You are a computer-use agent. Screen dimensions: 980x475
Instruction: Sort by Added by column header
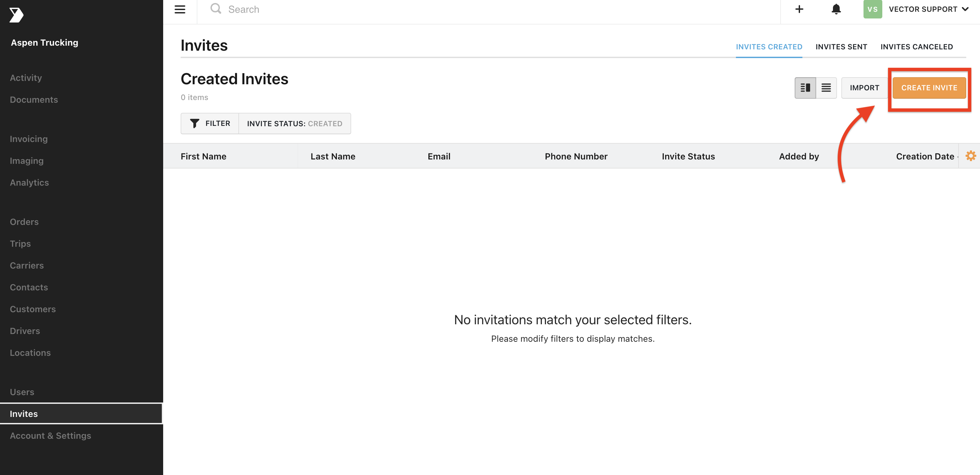click(799, 156)
